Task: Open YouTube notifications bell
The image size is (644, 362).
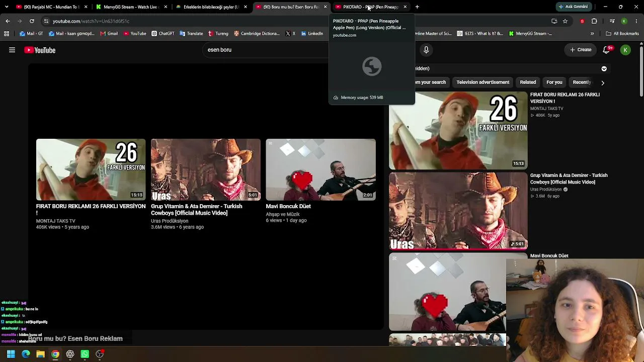Action: coord(607,49)
